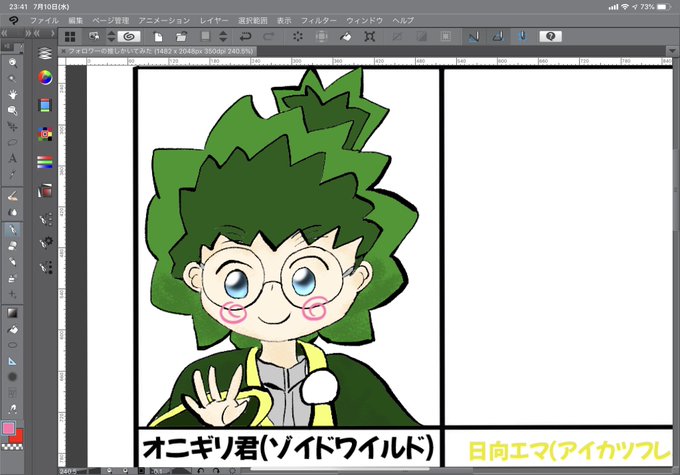Select the highlighted Pen tool
This screenshot has height=475, width=680.
pyautogui.click(x=13, y=229)
